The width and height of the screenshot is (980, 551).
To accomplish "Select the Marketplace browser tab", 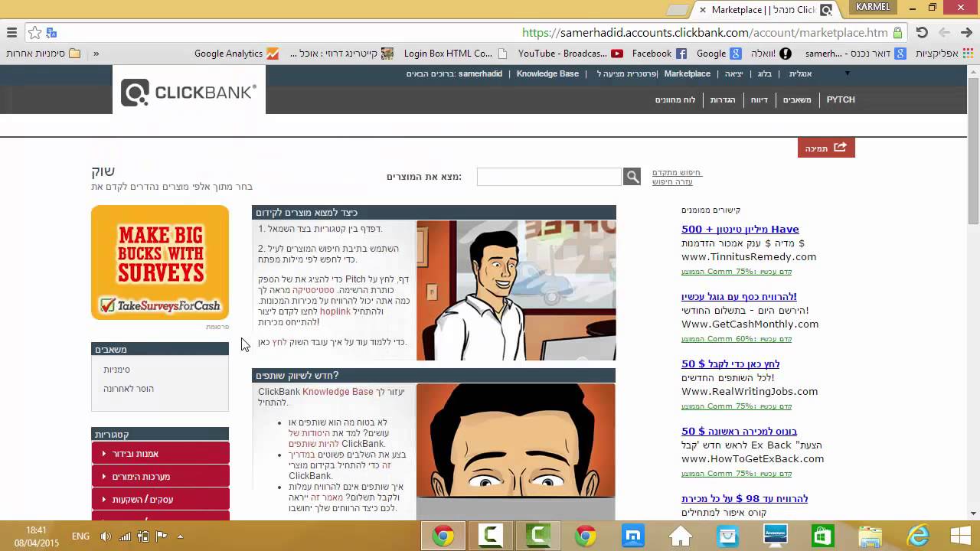I will [x=766, y=10].
